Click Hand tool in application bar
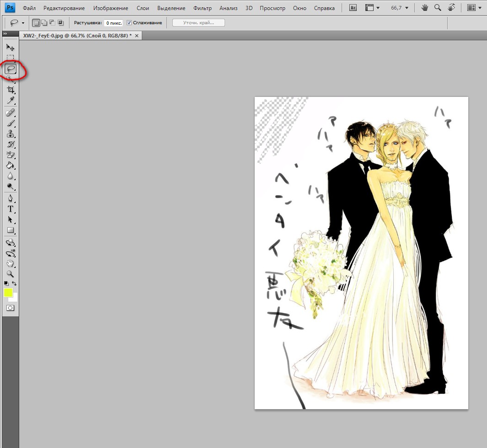Image resolution: width=487 pixels, height=448 pixels. (424, 8)
